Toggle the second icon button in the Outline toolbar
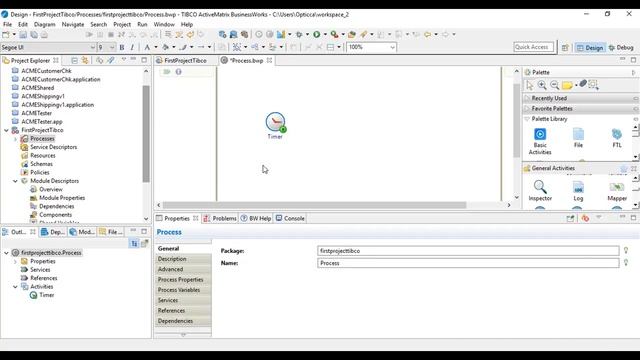The height and width of the screenshot is (360, 640). coord(144,244)
